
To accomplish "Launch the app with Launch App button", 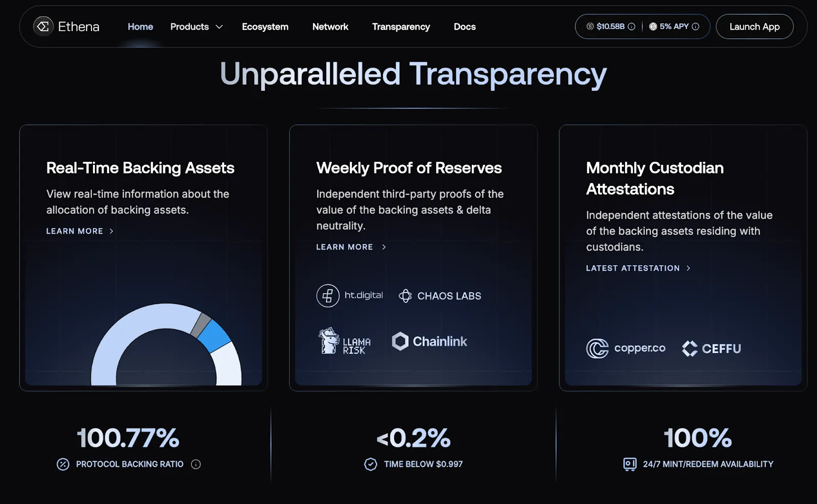I will coord(754,27).
